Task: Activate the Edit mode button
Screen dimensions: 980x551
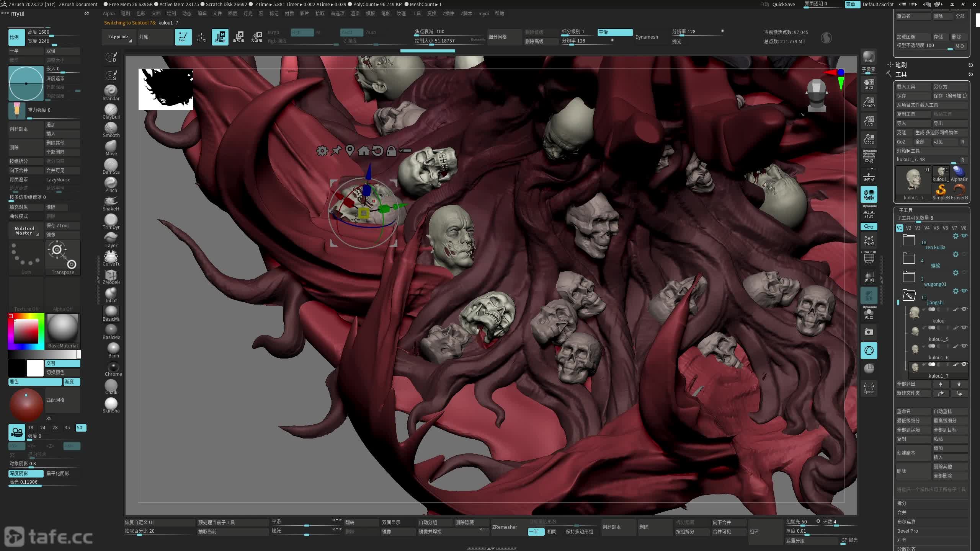Action: [183, 37]
